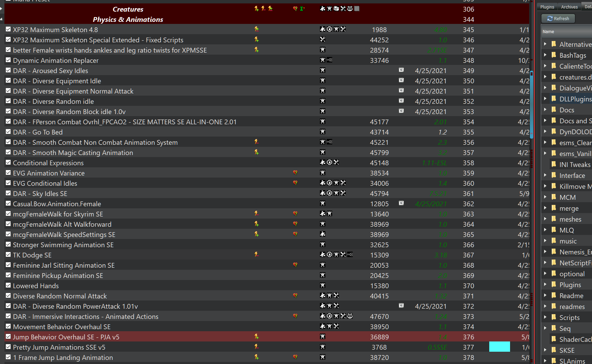
Task: Click the flag icon on EVG Animation Variance row
Action: [x=295, y=173]
